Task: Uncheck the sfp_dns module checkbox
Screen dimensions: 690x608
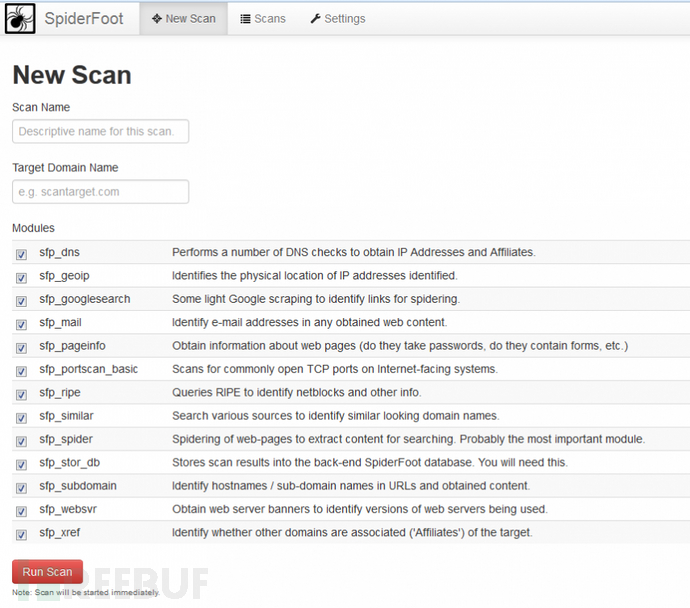Action: coord(21,254)
